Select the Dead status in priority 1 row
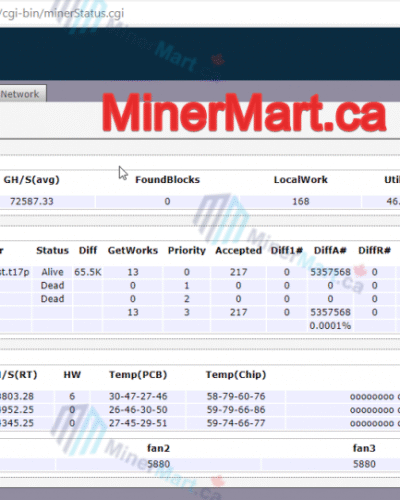The image size is (400, 500). tap(52, 285)
